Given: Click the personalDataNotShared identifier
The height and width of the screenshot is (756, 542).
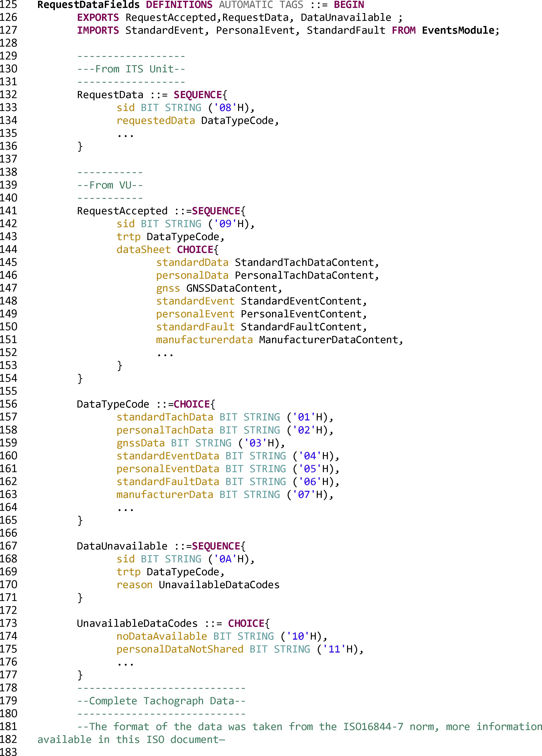Looking at the screenshot, I should point(180,649).
